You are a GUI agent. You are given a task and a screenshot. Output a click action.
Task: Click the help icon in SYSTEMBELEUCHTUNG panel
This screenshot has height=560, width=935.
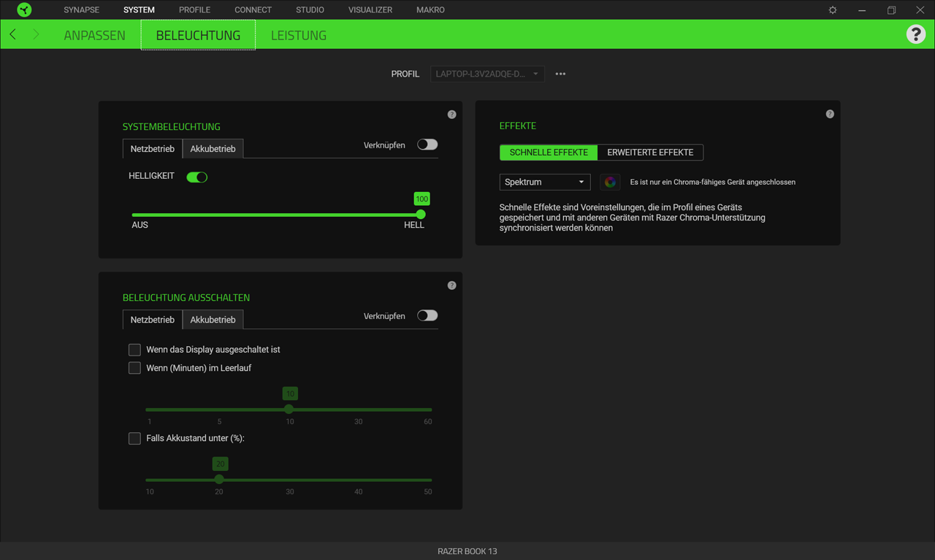pos(451,114)
